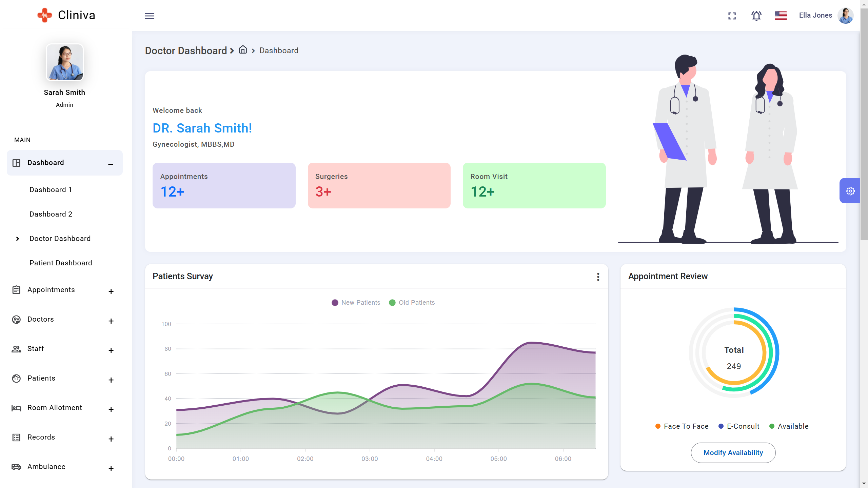Image resolution: width=868 pixels, height=488 pixels.
Task: Click the Appointments clipboard icon in sidebar
Action: [16, 290]
